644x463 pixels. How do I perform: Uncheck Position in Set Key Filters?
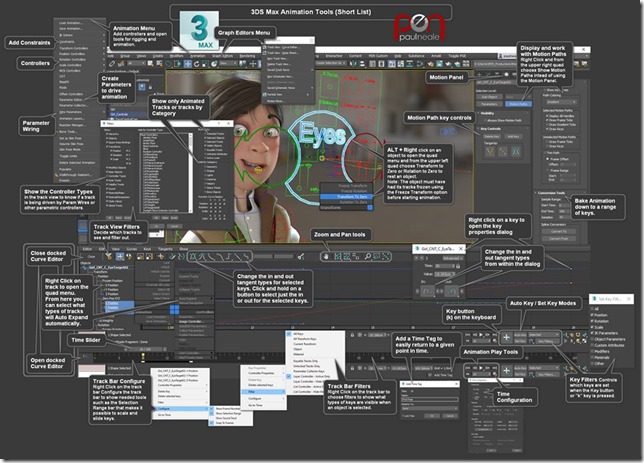[x=592, y=315]
